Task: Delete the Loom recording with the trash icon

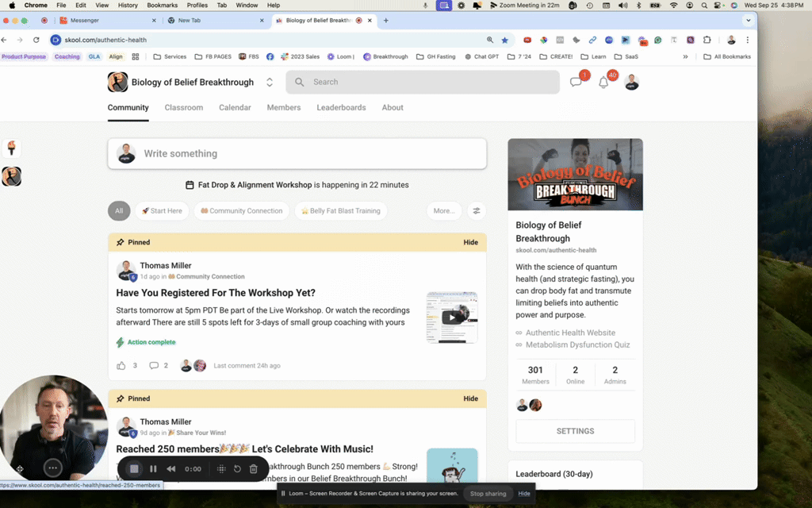Action: 254,468
